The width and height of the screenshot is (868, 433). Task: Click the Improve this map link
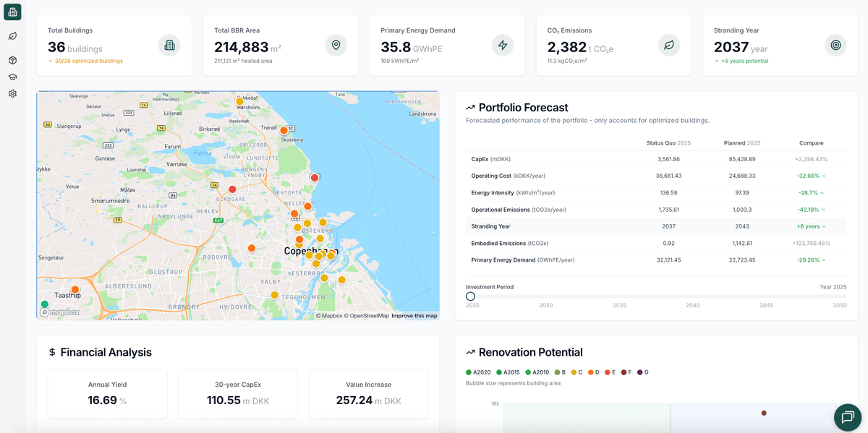pos(414,316)
